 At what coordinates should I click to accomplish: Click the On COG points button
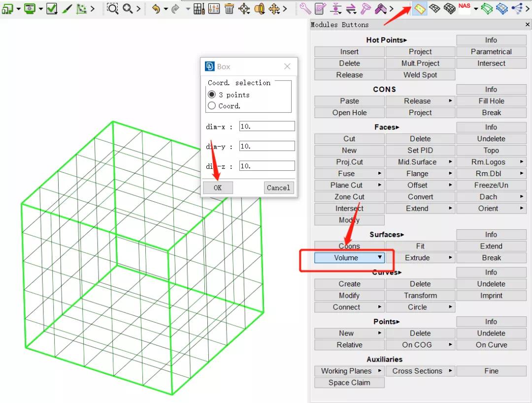coord(420,345)
